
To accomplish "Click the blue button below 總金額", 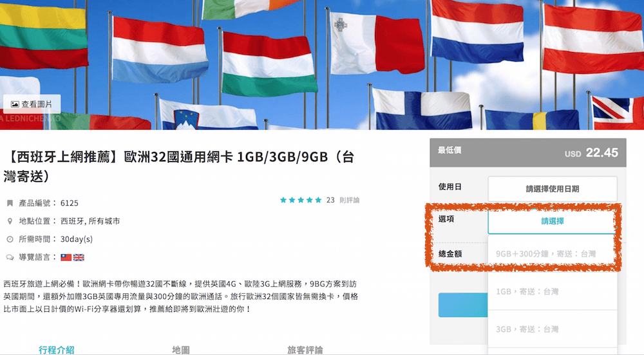I will click(462, 305).
